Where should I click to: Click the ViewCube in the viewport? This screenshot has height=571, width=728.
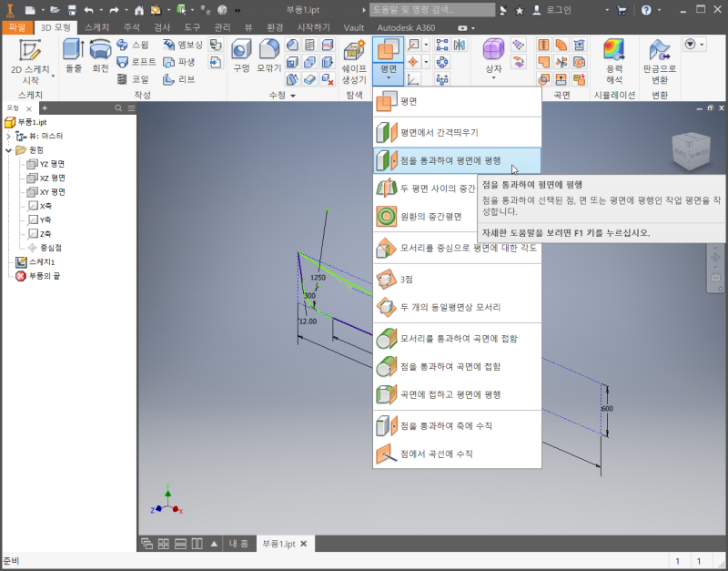coord(692,151)
